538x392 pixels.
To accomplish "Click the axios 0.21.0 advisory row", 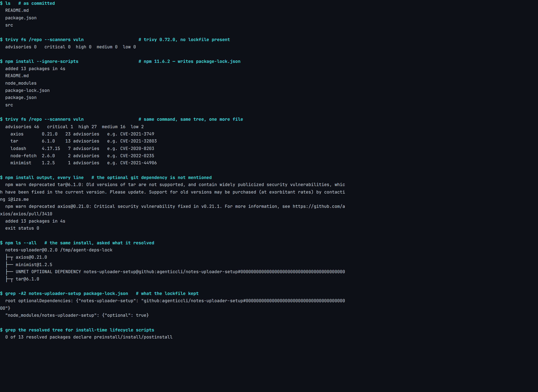I will (x=82, y=134).
